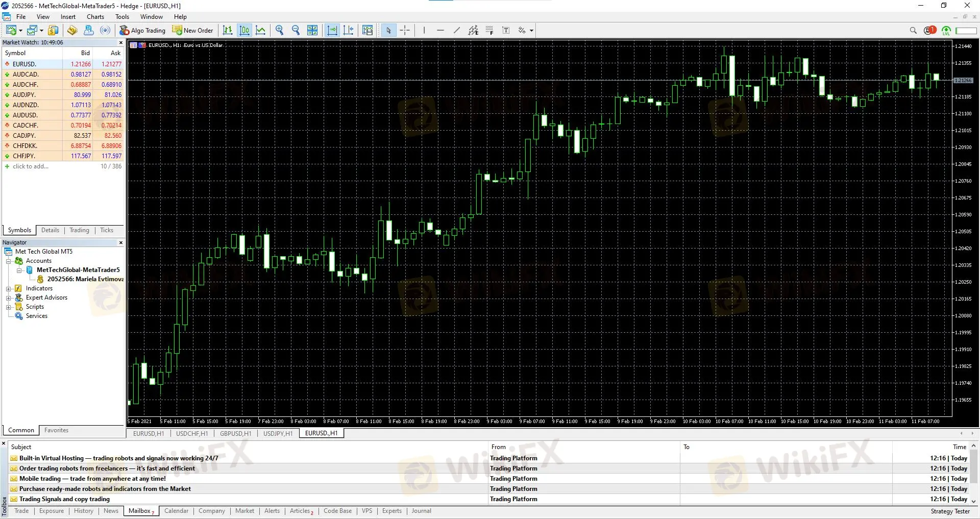Open the tile windows grid icon

[312, 31]
